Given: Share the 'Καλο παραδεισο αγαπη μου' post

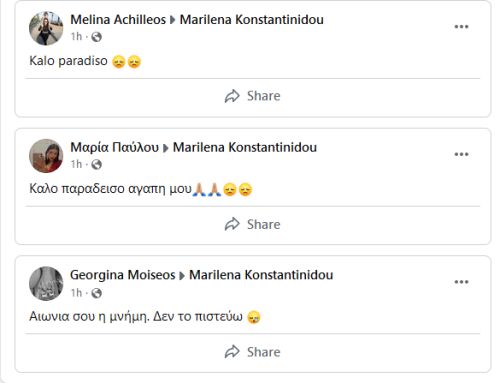Looking at the screenshot, I should (x=253, y=224).
